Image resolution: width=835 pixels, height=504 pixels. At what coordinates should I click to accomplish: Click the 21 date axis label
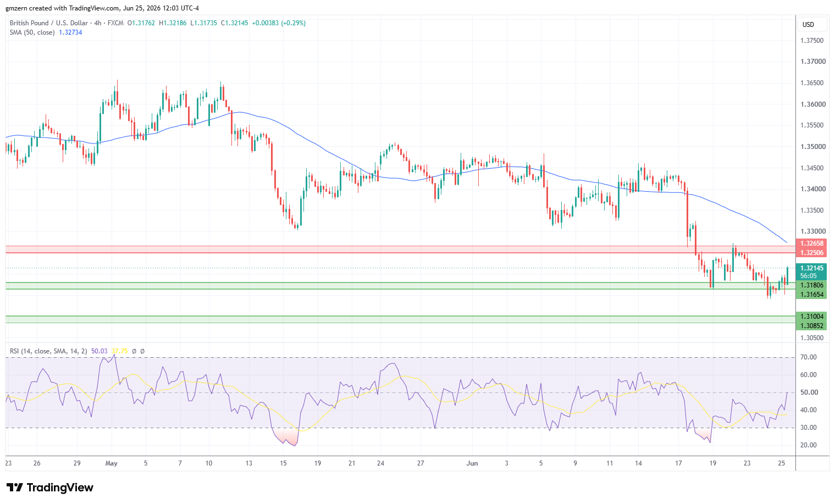[x=352, y=463]
